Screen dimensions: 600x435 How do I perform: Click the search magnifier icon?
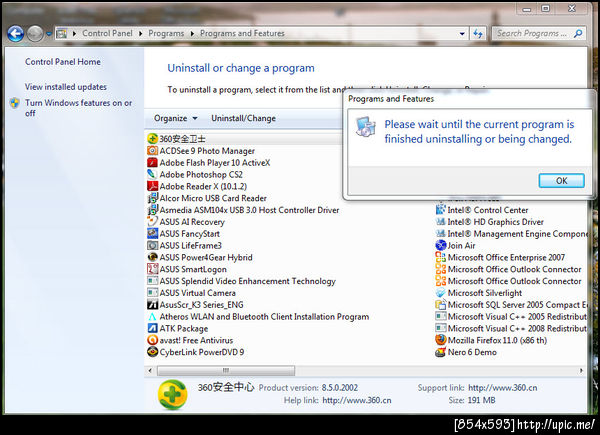[x=578, y=34]
